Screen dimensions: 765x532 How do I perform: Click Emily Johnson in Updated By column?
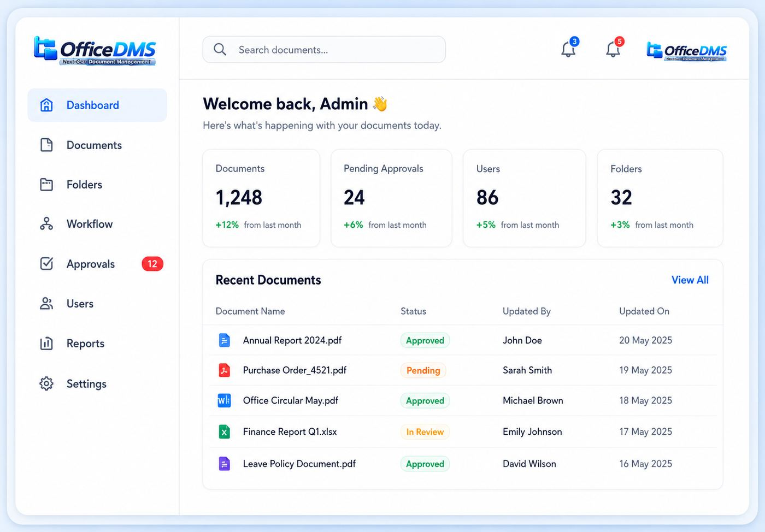click(532, 431)
